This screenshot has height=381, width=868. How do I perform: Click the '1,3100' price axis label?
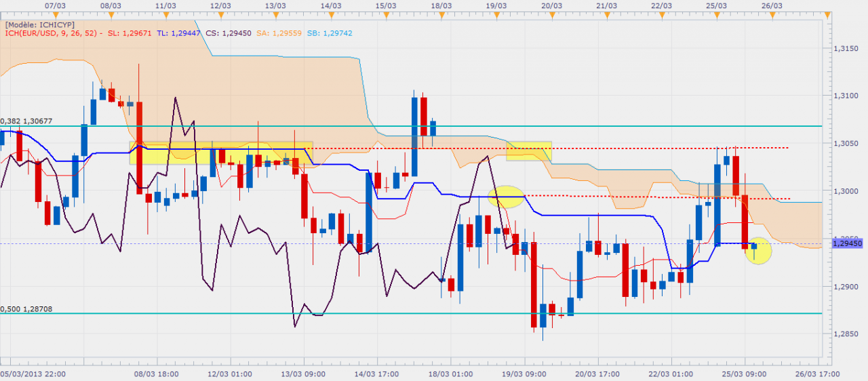846,96
